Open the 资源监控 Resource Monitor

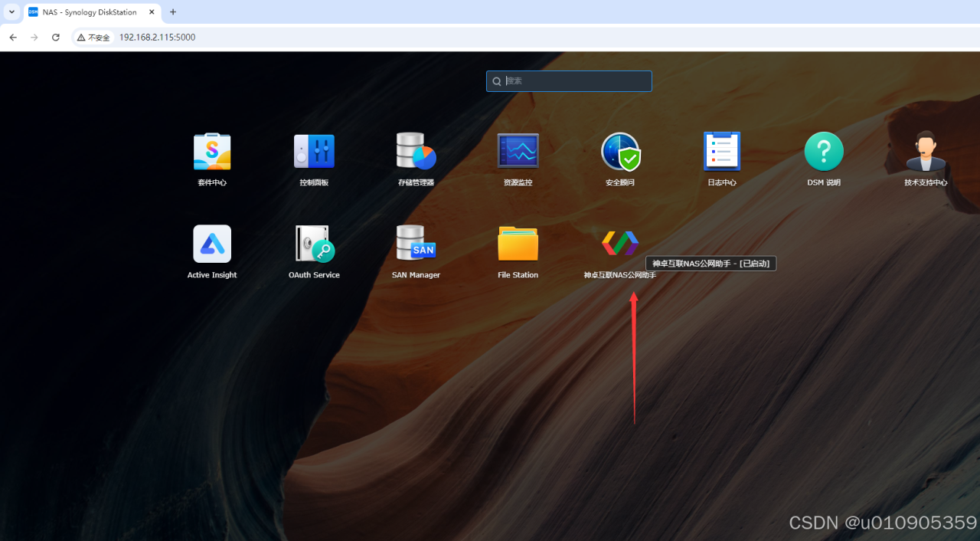[x=518, y=152]
